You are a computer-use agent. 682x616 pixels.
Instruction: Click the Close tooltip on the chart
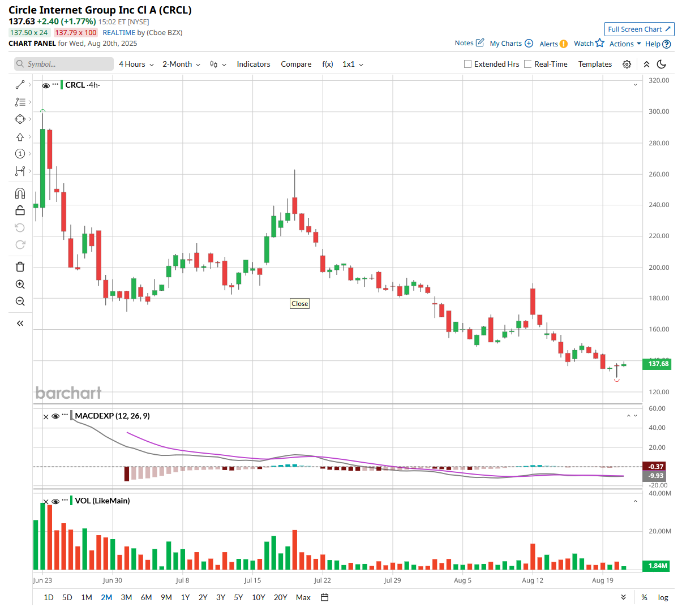300,304
